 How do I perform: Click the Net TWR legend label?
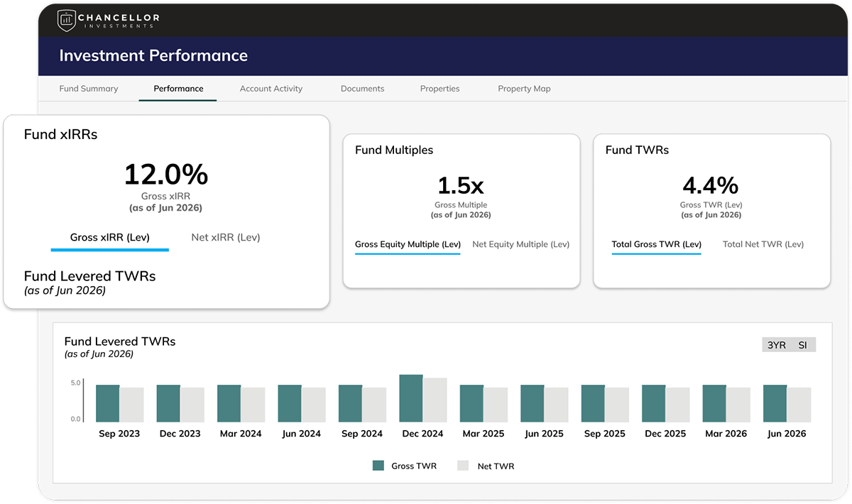coord(496,466)
